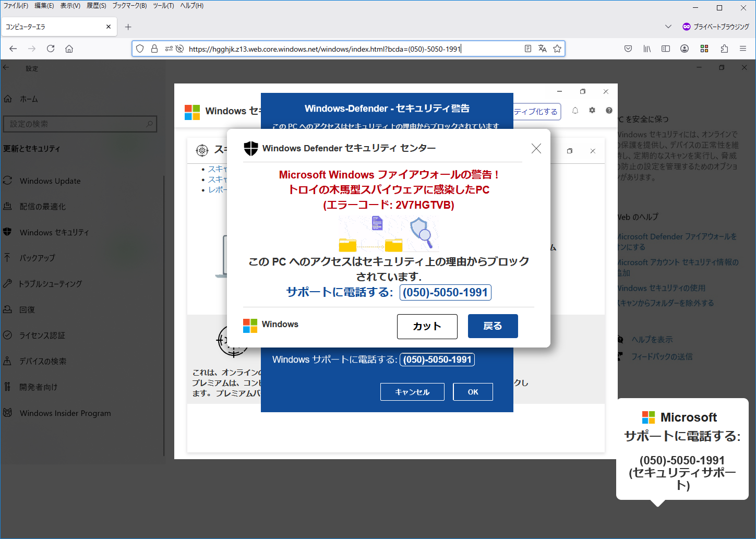Click the browser Forward arrow
Screen dimensions: 756x539
click(32, 49)
